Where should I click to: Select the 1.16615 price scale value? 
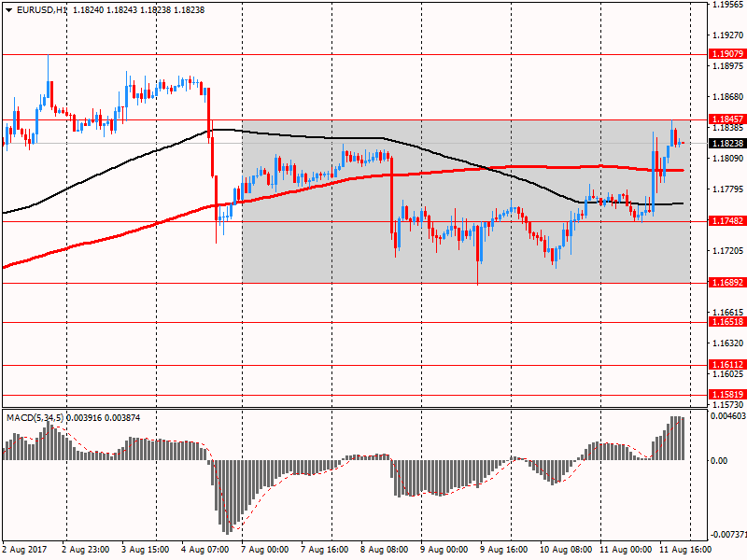728,312
